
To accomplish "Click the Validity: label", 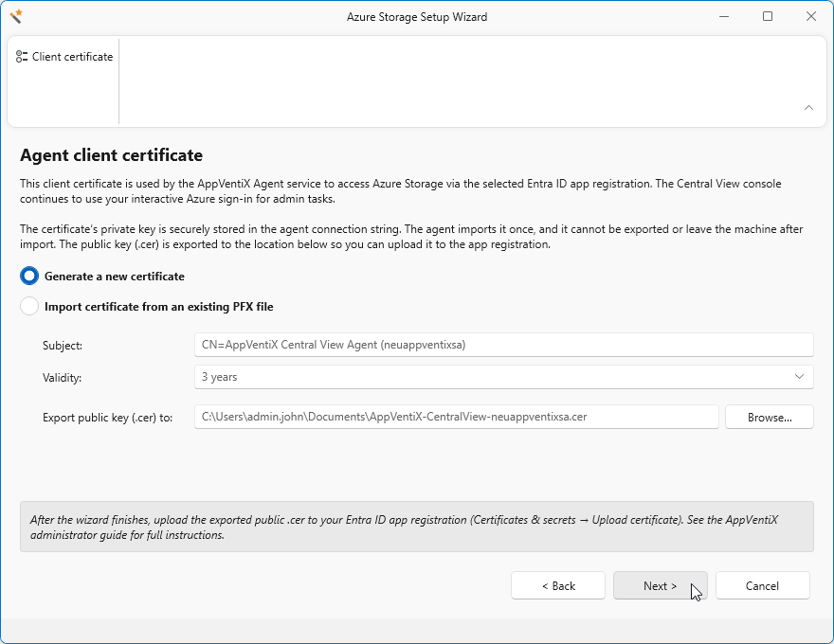I will (x=62, y=378).
